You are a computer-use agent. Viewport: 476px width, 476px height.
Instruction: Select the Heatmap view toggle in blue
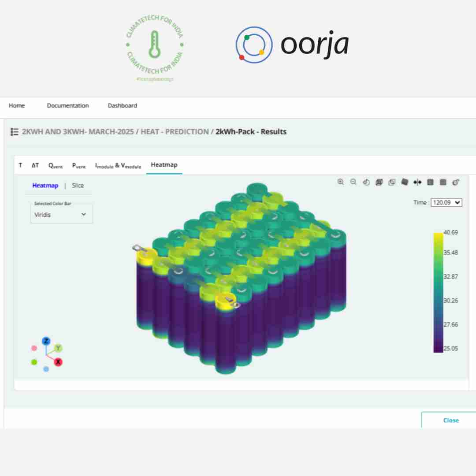(x=45, y=186)
